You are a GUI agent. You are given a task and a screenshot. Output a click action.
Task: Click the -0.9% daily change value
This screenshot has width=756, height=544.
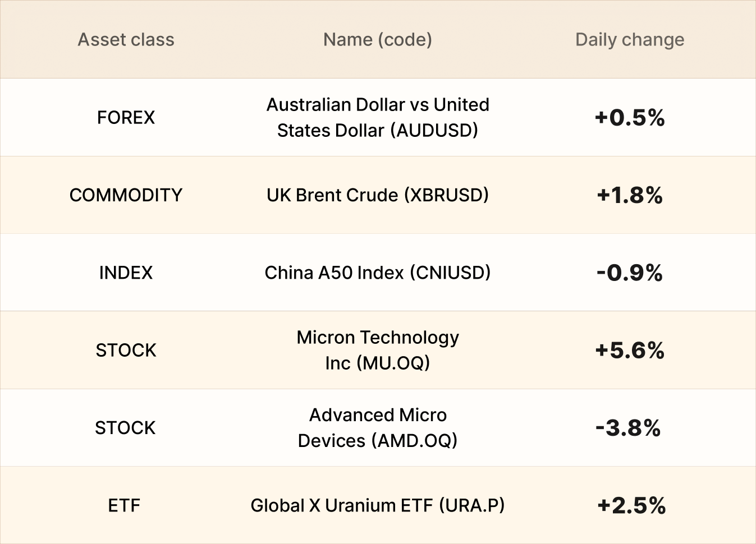(x=630, y=273)
